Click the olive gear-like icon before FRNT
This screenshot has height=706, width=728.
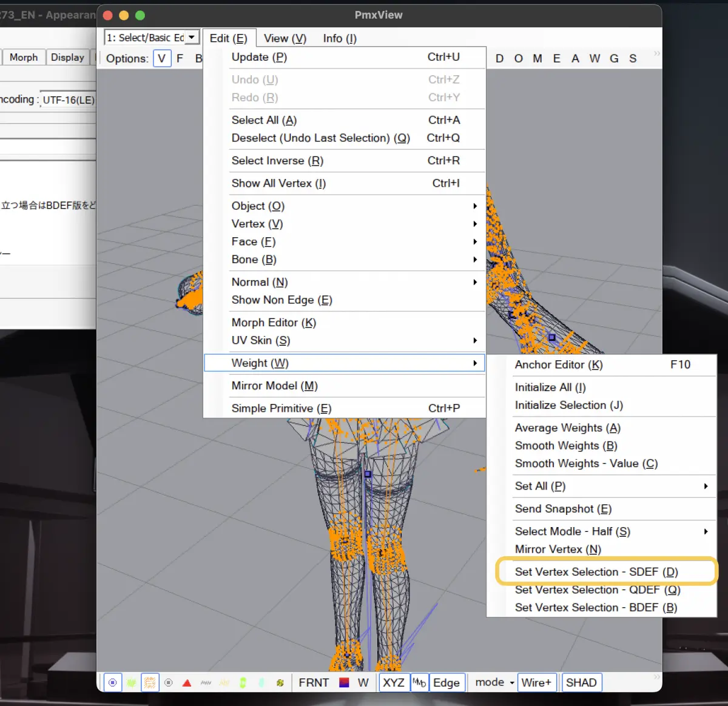coord(280,683)
